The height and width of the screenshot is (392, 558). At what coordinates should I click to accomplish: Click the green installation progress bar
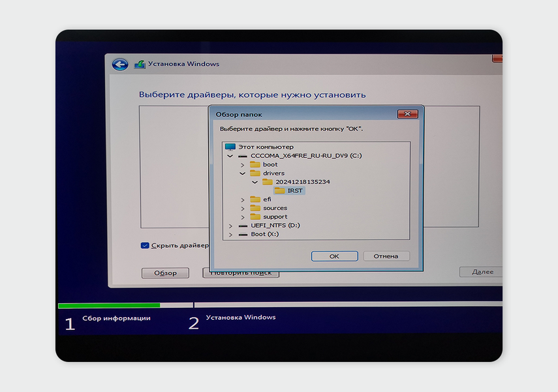(x=109, y=305)
